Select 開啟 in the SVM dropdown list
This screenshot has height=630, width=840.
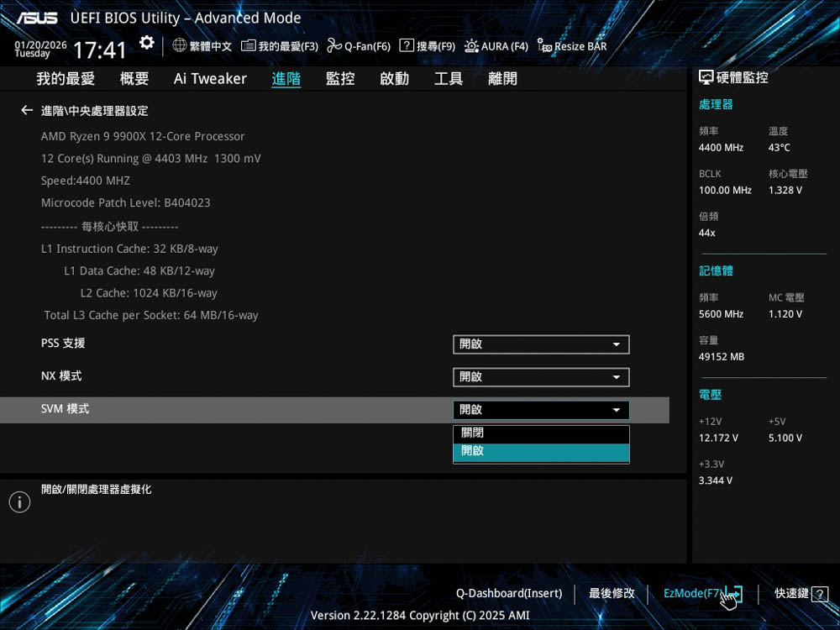coord(541,452)
